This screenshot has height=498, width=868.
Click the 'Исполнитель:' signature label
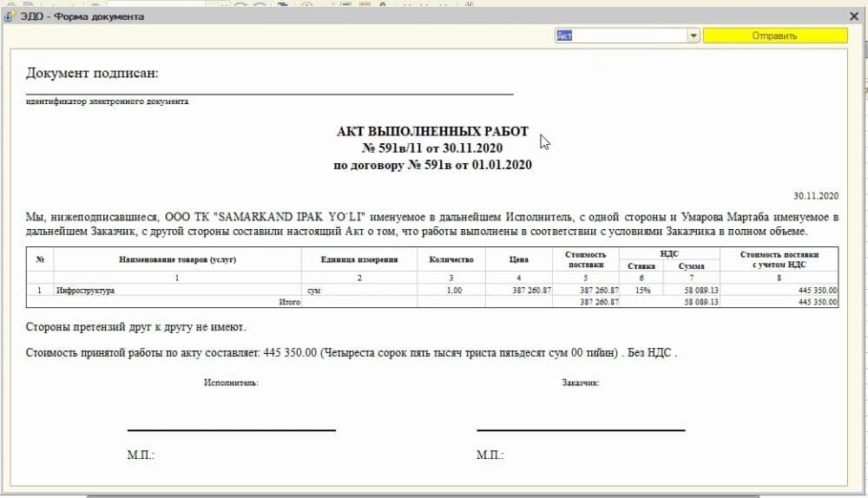point(231,383)
